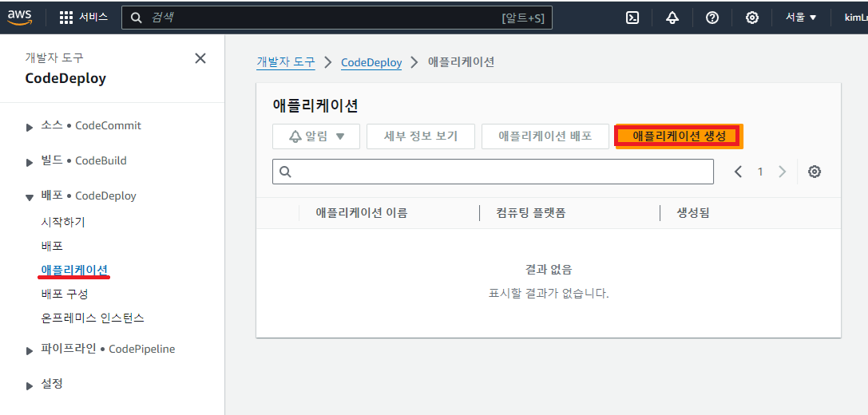Open 온프레미스 인스턴스 in the sidebar

(x=93, y=318)
